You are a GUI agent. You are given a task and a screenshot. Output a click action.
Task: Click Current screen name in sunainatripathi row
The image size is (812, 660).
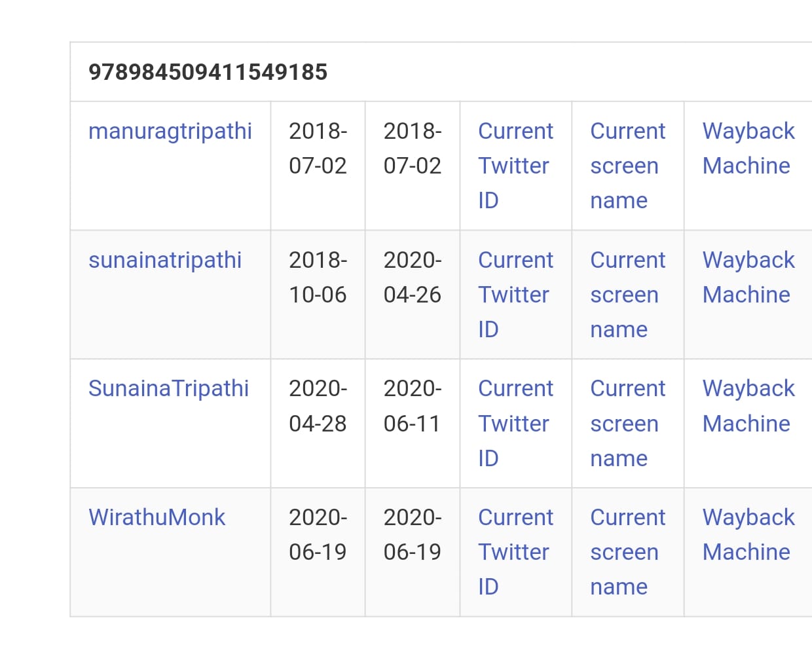(627, 295)
